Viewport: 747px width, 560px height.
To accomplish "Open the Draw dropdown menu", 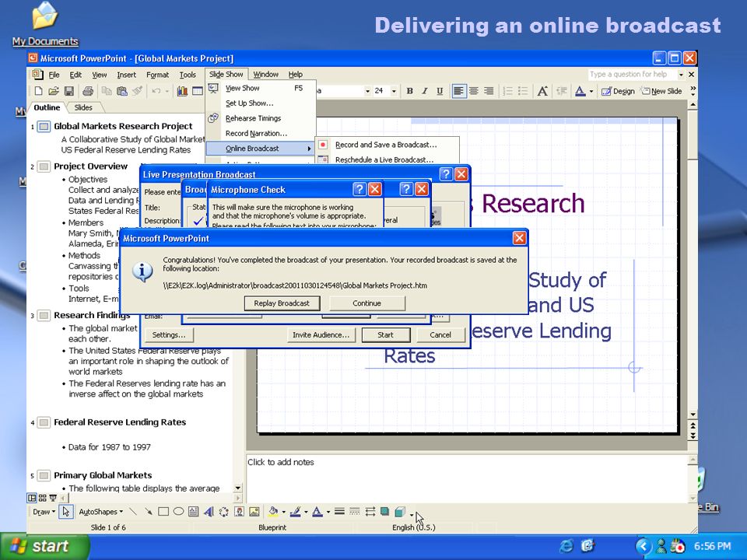I will [44, 512].
